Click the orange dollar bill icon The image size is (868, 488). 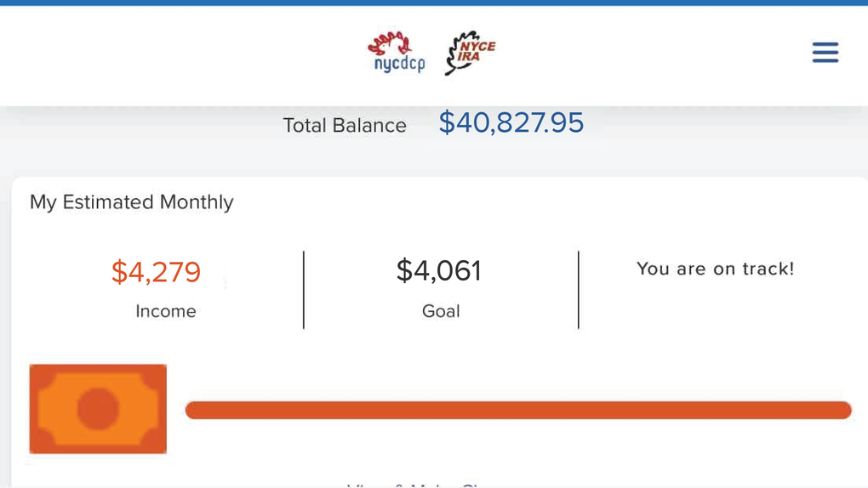[98, 409]
